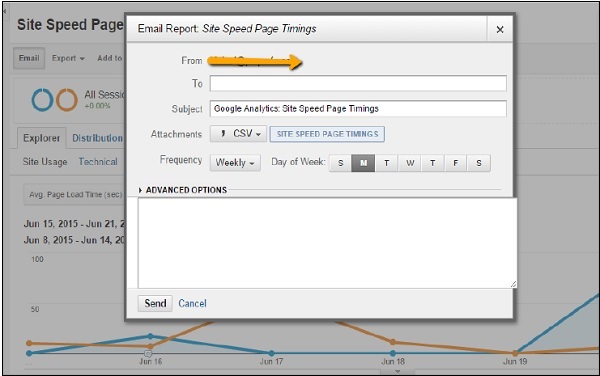This screenshot has width=600, height=376.
Task: Click in the email message body area
Action: click(327, 243)
